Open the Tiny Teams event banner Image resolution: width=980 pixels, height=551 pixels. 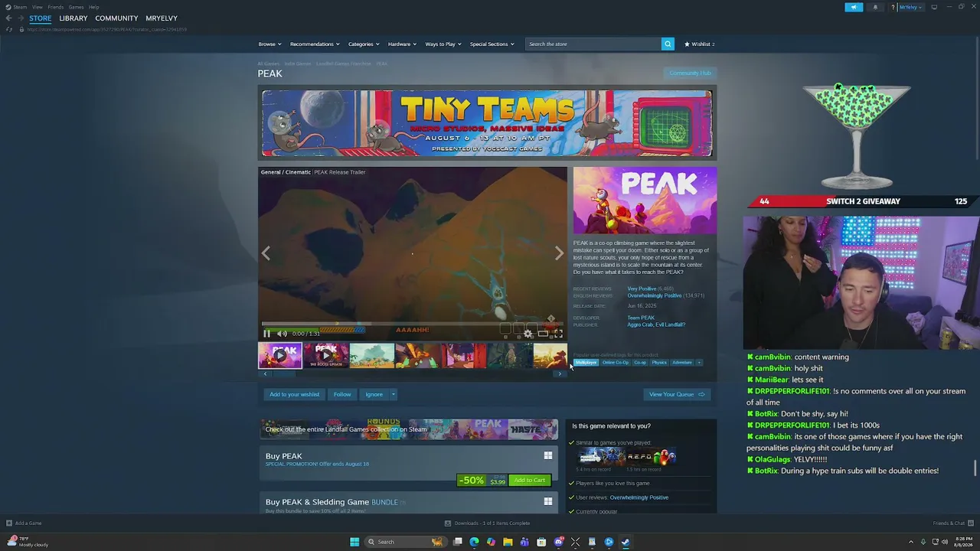487,123
